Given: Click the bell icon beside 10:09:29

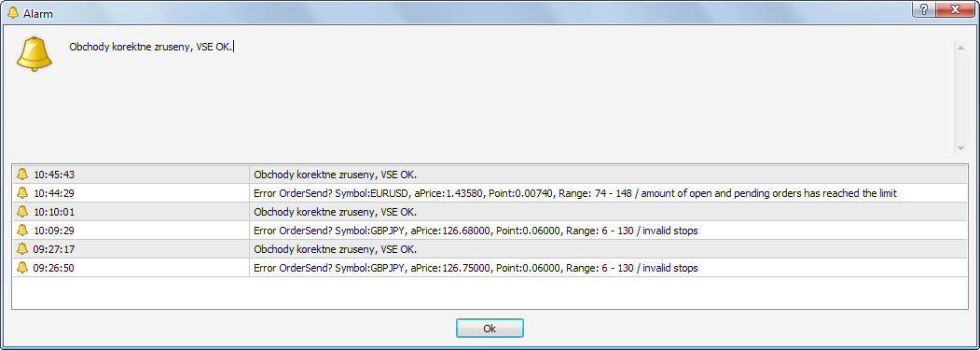Looking at the screenshot, I should point(22,231).
